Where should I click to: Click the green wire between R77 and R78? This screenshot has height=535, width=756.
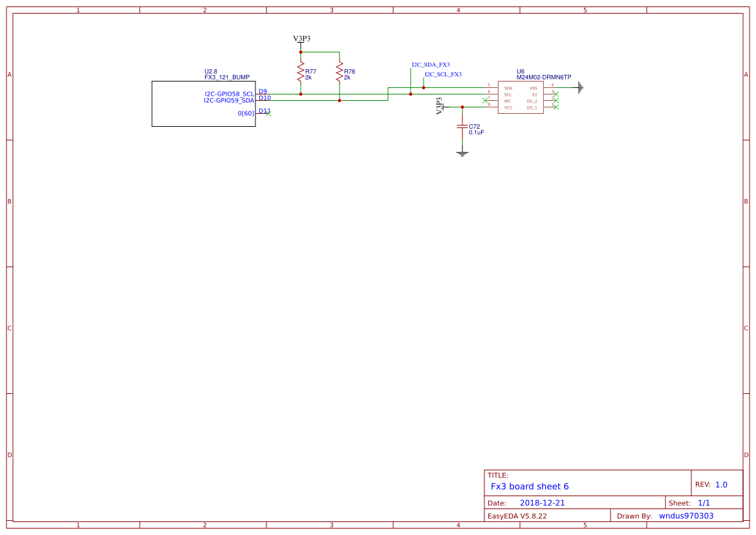tap(320, 52)
